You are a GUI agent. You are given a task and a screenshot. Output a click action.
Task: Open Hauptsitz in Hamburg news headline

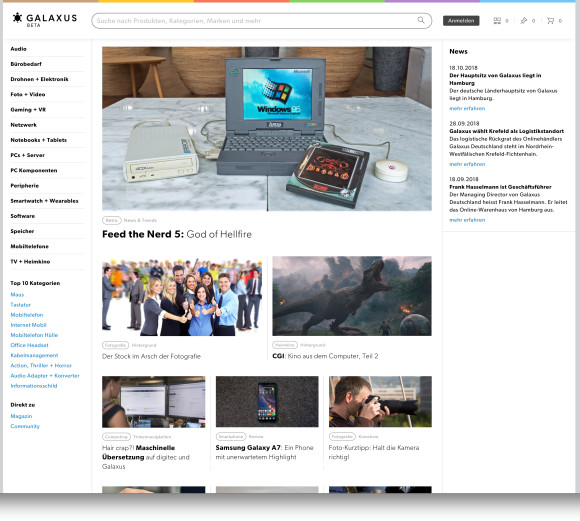click(495, 79)
